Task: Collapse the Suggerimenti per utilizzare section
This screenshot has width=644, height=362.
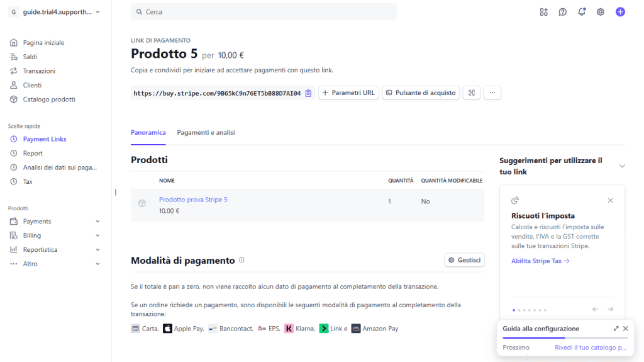Action: [x=622, y=166]
